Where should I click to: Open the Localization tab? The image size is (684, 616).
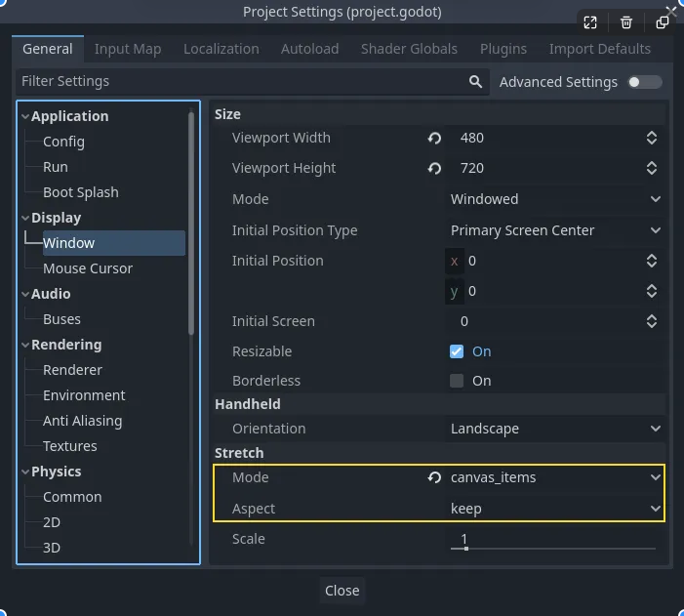click(221, 49)
